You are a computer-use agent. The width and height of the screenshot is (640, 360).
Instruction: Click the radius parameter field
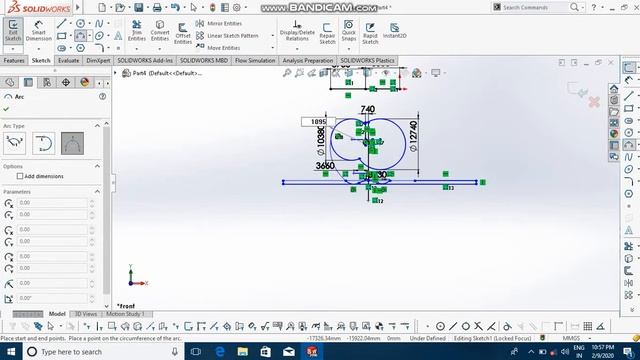pyautogui.click(x=52, y=283)
